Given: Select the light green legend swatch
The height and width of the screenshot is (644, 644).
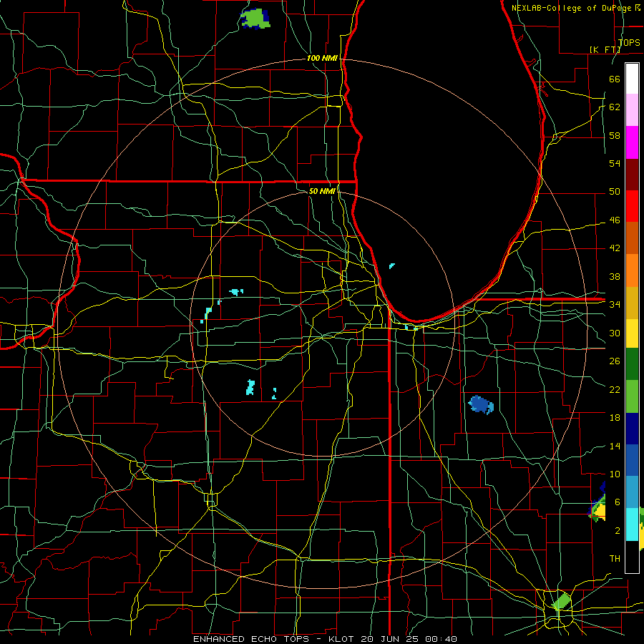Looking at the screenshot, I should (632, 396).
